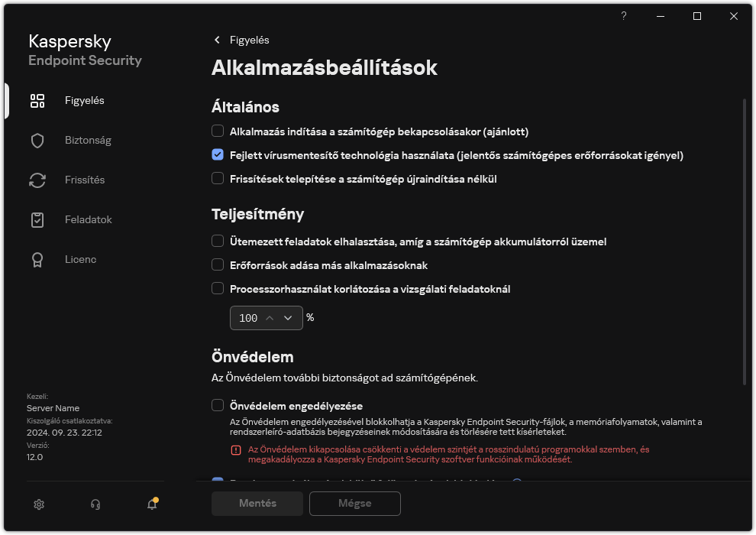This screenshot has width=756, height=535.
Task: Open the Figyelés section icon in sidebar
Action: point(37,100)
